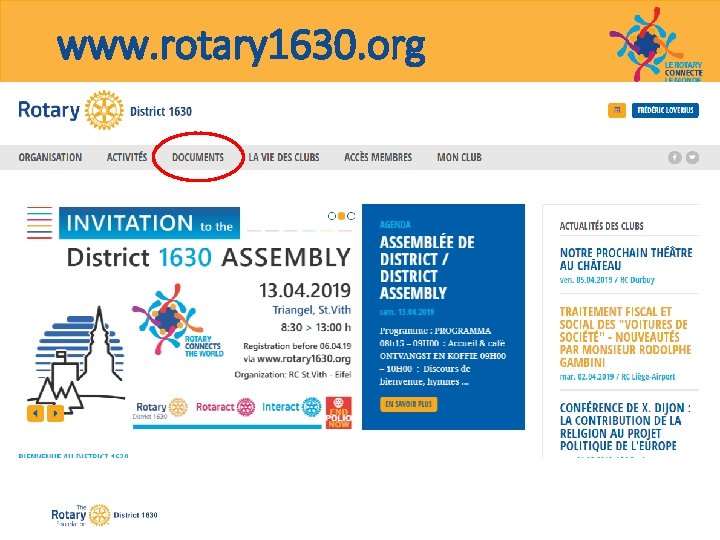Open the Twitter social icon

692,158
